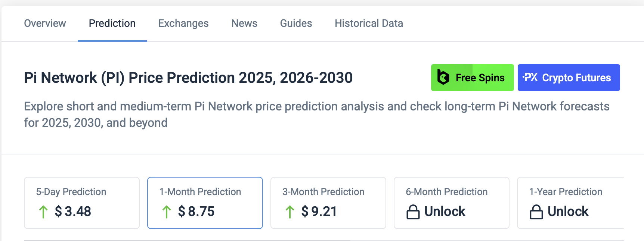
Task: Click the green arrow beside $8.75
Action: tap(167, 212)
